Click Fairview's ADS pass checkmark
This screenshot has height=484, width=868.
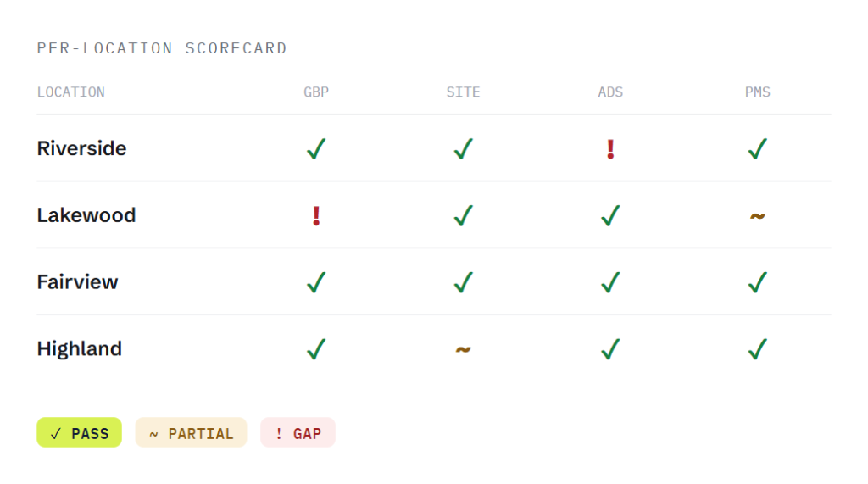pyautogui.click(x=610, y=282)
